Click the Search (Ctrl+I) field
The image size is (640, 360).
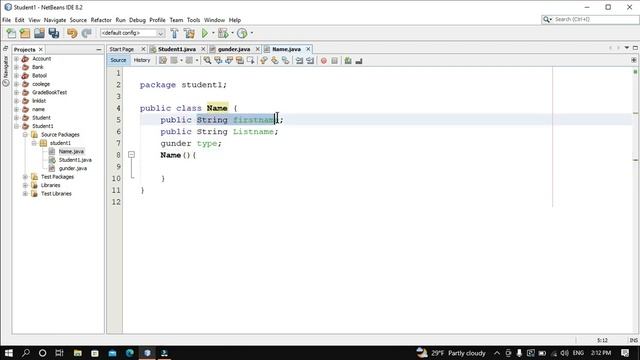590,20
